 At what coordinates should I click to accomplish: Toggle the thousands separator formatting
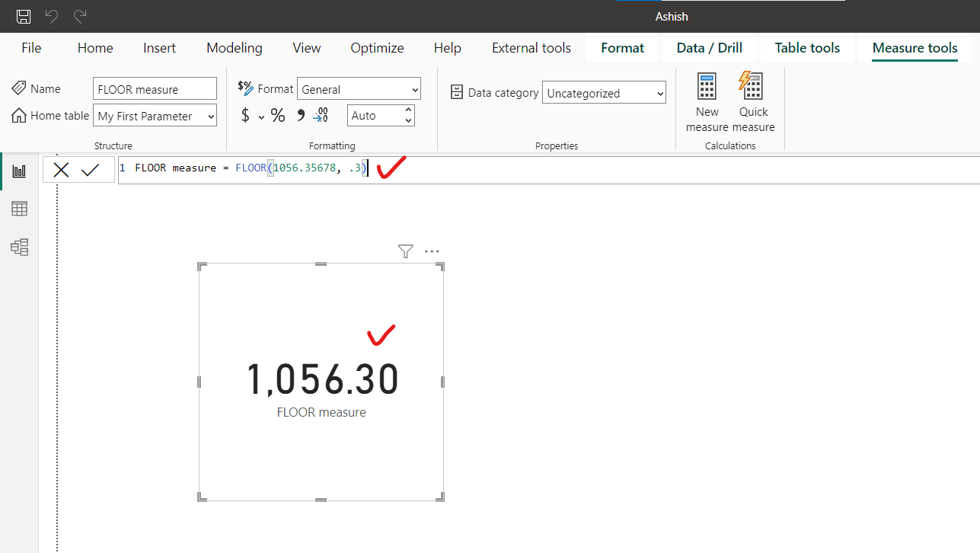[x=299, y=115]
